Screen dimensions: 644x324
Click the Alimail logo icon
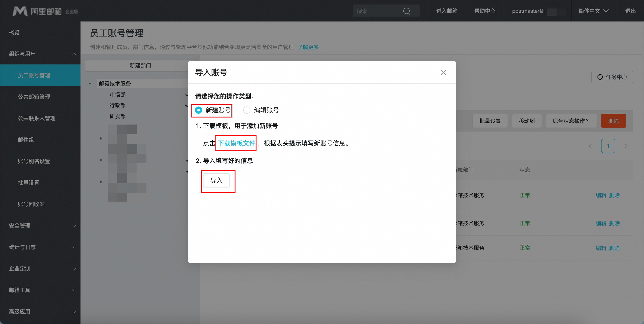[x=20, y=11]
